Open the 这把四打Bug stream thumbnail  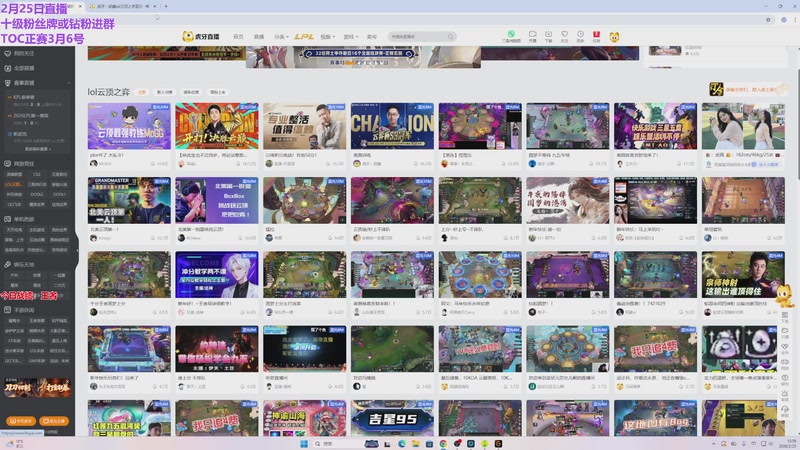[656, 418]
